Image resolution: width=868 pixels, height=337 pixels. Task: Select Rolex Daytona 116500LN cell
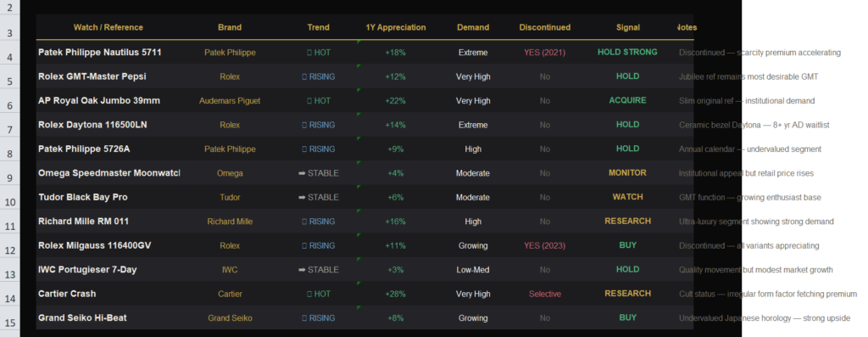(108, 125)
